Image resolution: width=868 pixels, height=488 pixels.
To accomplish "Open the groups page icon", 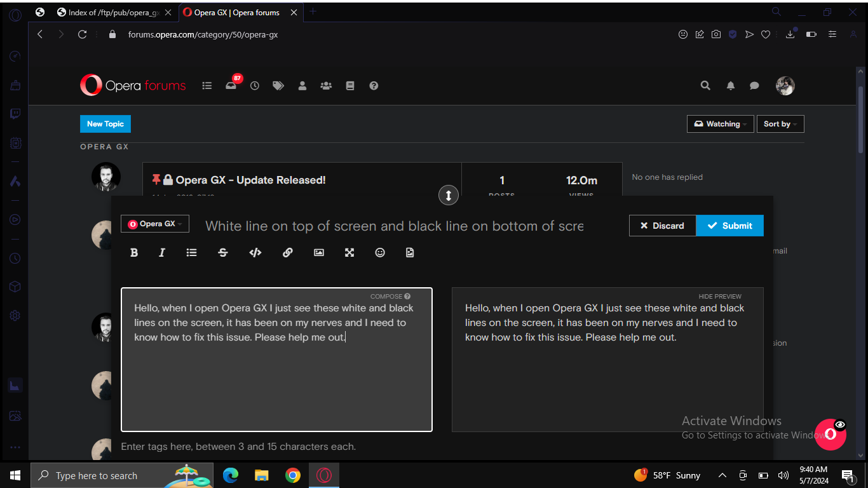I will click(x=326, y=86).
